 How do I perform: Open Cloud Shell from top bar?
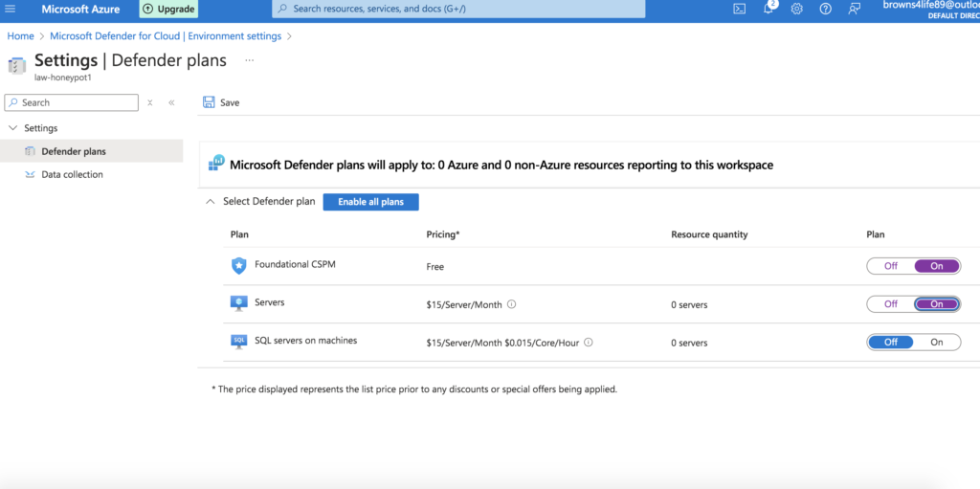click(739, 9)
